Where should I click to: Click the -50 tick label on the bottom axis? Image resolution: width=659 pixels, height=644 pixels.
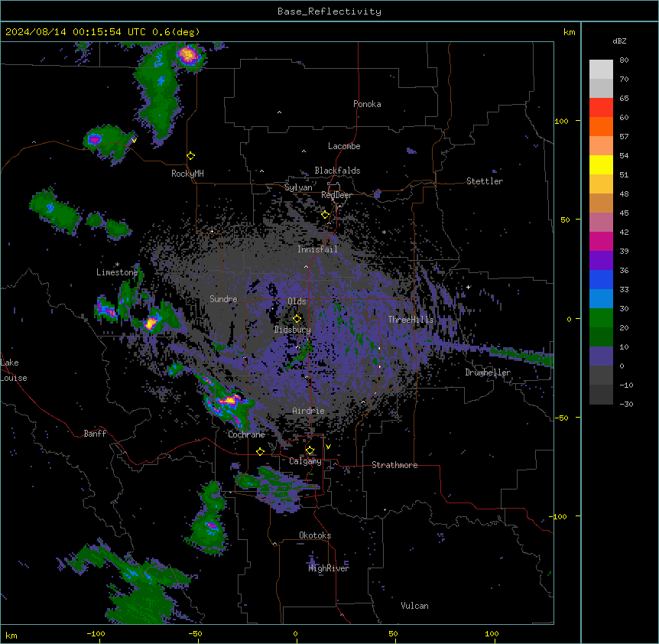pos(195,633)
